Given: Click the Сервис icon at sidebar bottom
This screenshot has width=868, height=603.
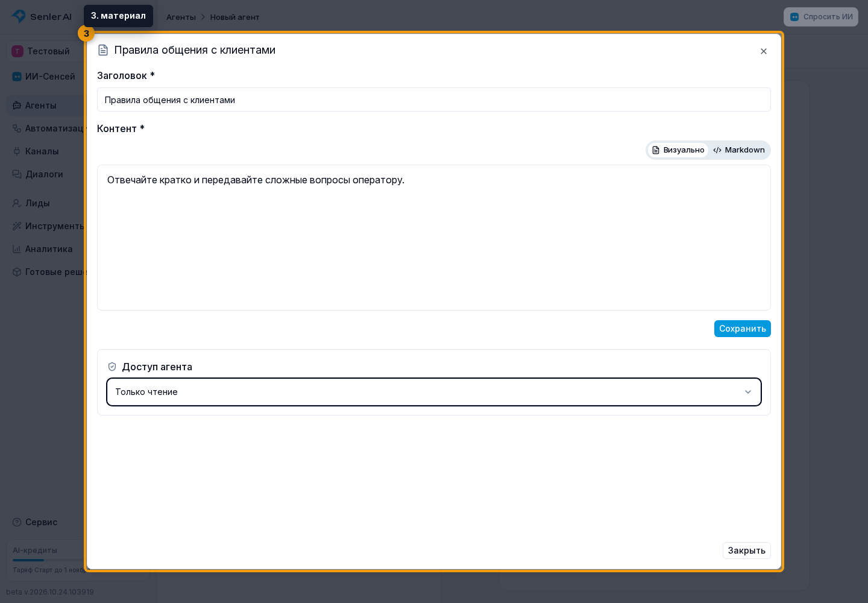Looking at the screenshot, I should 17,522.
